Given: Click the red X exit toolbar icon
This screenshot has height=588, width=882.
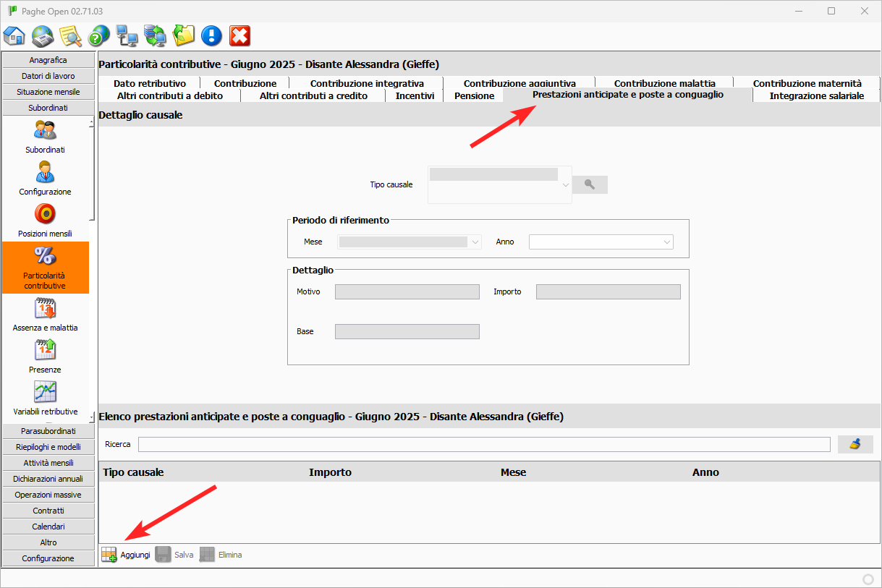Looking at the screenshot, I should [x=239, y=35].
